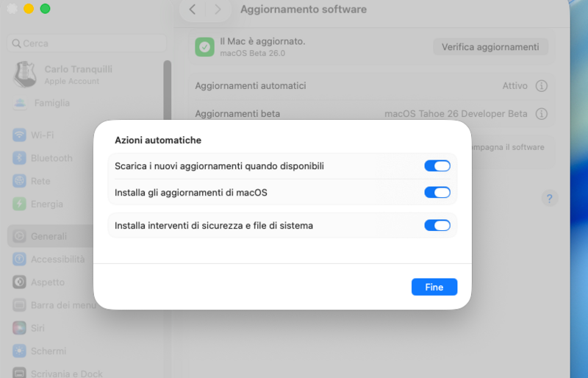Open Bluetooth settings in sidebar

click(51, 158)
